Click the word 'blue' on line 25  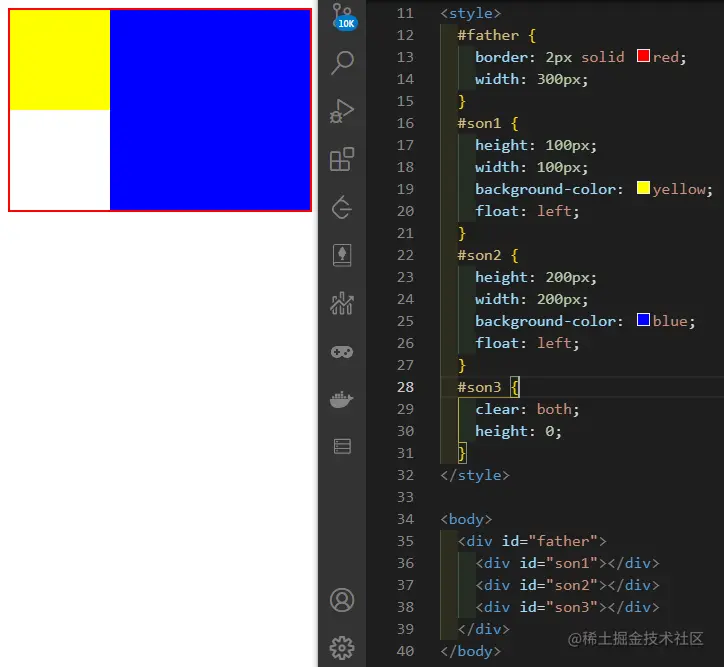pos(670,321)
